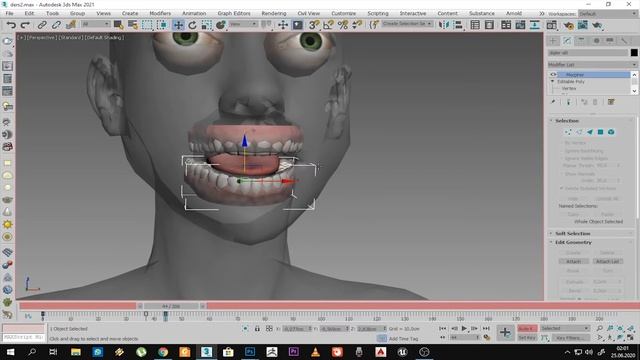The image size is (640, 360).
Task: Open the Customize menu
Action: tap(343, 13)
